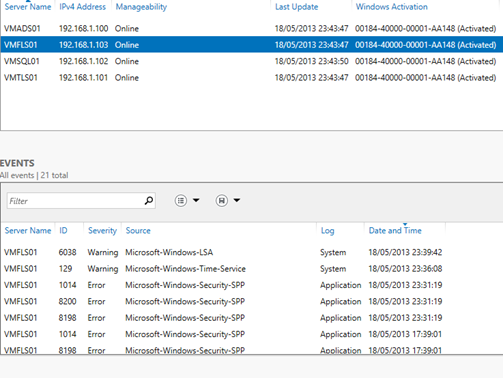
Task: Expand the dropdown arrow next to list icon
Action: [196, 200]
